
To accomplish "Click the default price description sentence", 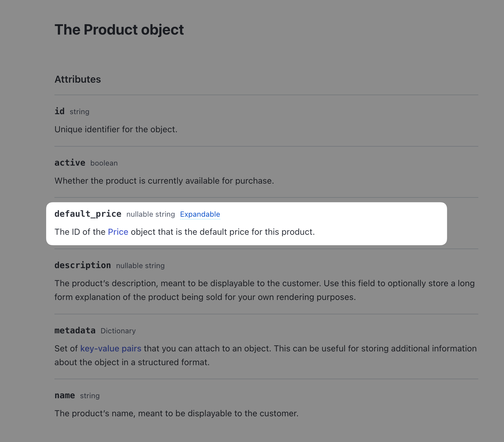I will pos(214,232).
